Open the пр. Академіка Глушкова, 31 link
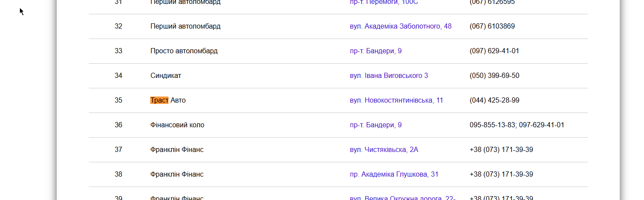 [x=394, y=174]
